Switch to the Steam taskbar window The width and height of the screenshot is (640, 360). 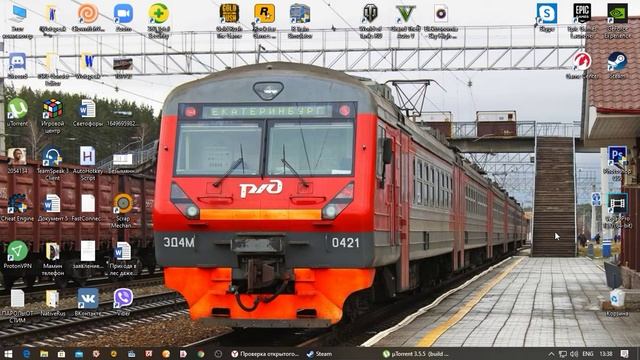pos(320,354)
